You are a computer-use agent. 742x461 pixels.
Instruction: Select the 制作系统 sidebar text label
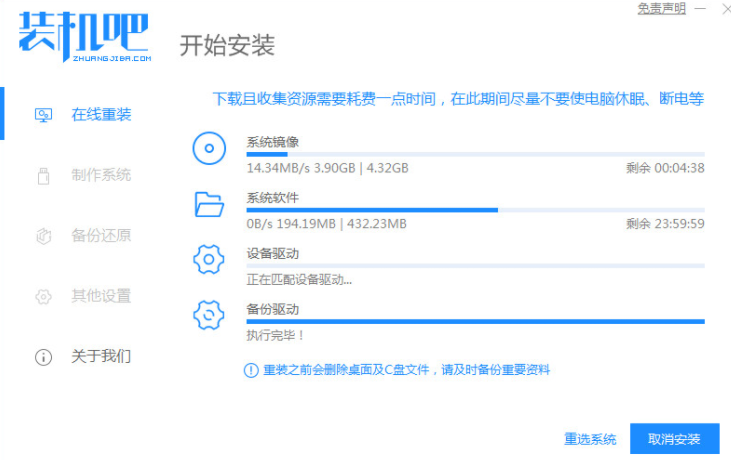point(101,176)
